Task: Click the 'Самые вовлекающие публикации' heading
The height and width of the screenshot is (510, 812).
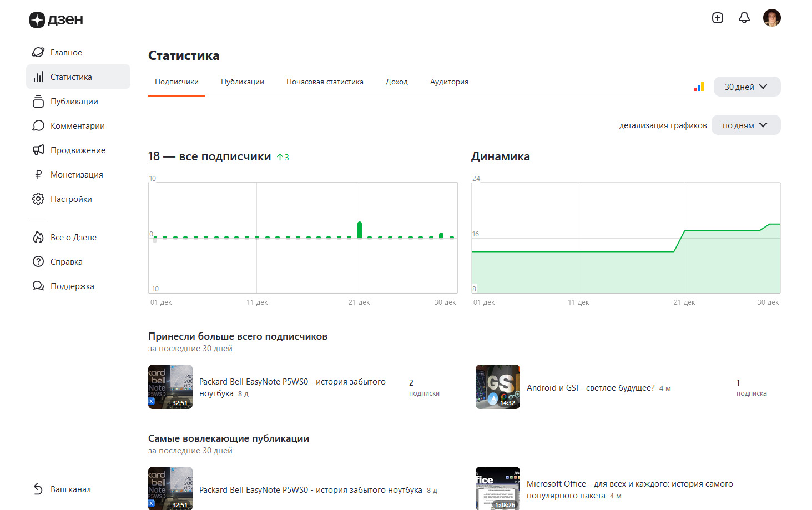Action: point(229,438)
